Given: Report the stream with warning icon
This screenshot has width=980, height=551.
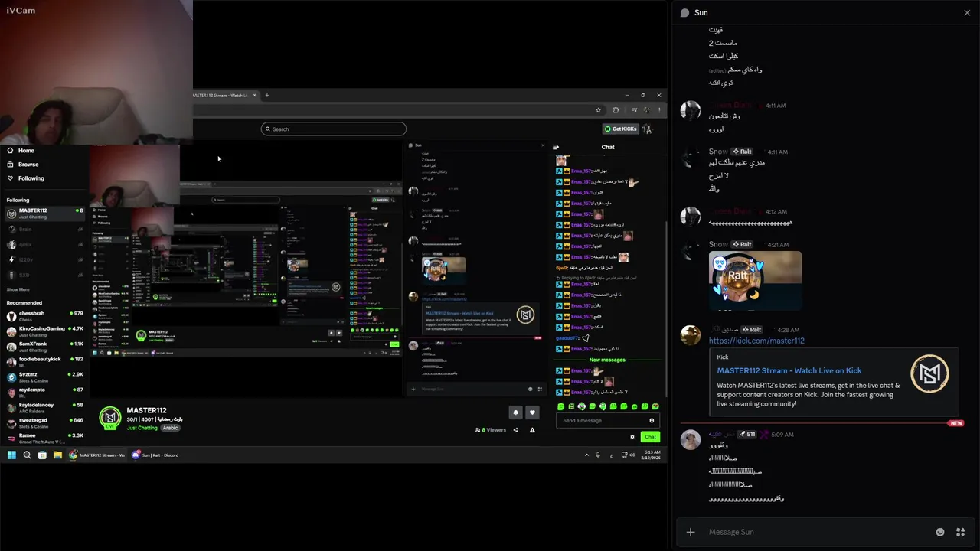Looking at the screenshot, I should pos(532,430).
